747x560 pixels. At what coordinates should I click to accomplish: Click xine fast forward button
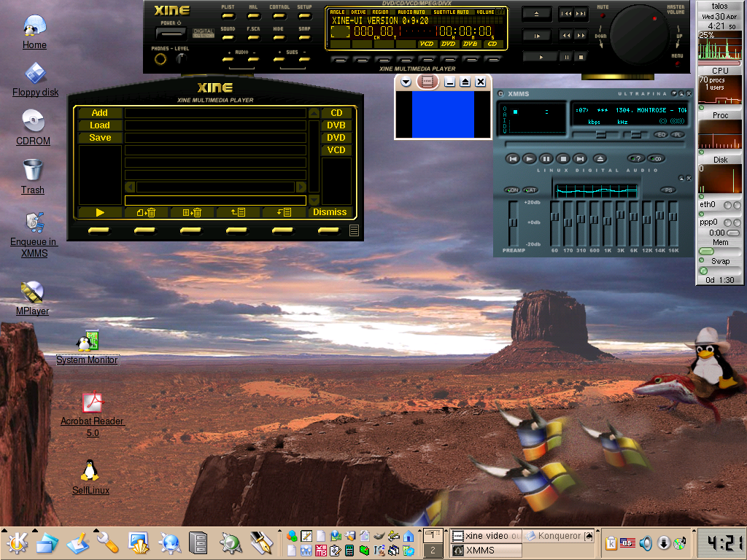click(581, 35)
